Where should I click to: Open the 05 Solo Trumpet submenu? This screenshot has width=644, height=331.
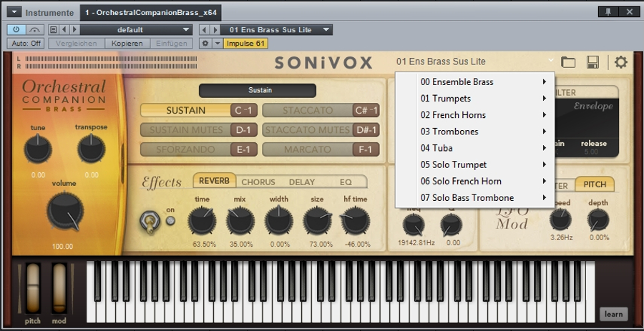tap(475, 164)
